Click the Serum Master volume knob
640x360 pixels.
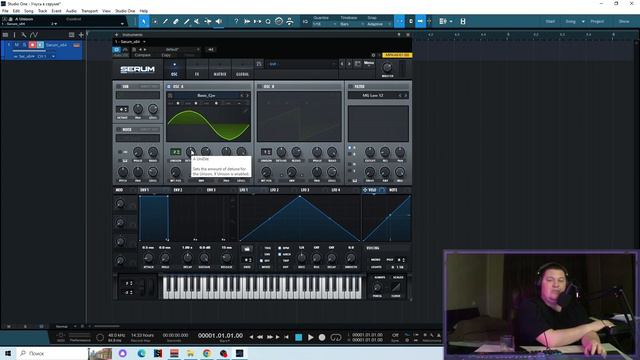coord(387,67)
